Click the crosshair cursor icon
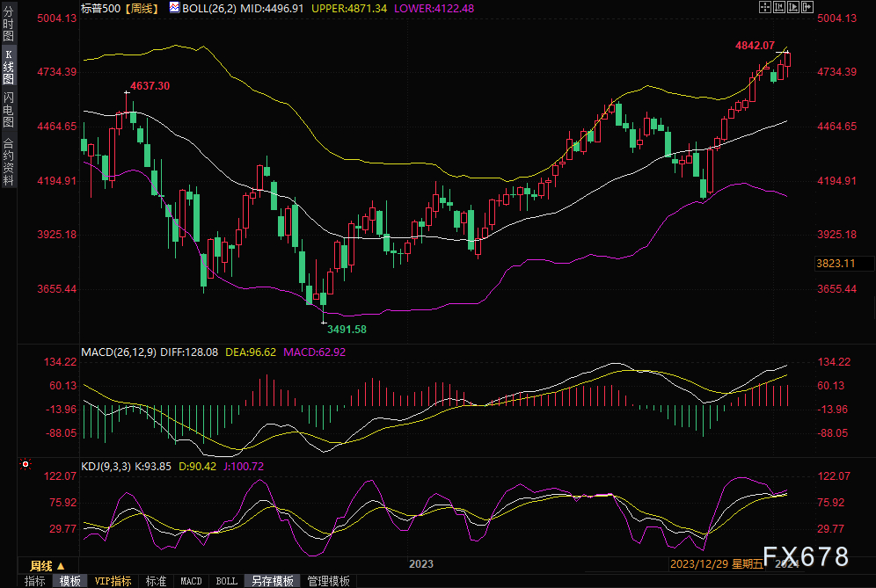 [765, 7]
